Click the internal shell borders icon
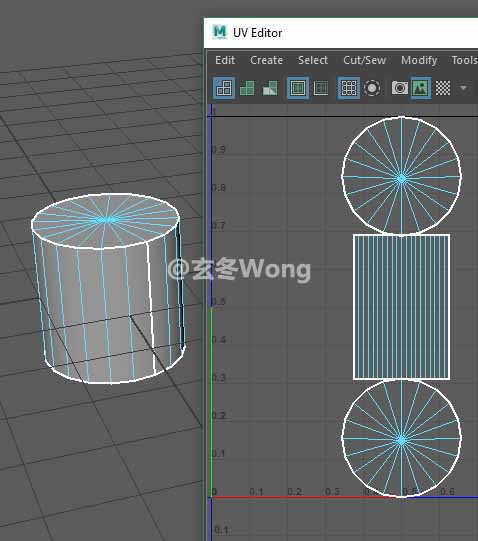 coord(321,88)
